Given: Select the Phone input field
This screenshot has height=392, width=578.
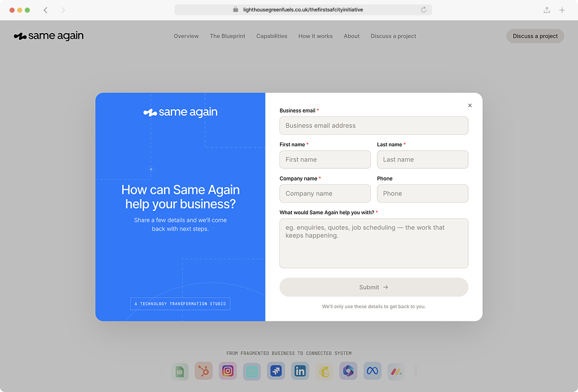Looking at the screenshot, I should [x=422, y=193].
